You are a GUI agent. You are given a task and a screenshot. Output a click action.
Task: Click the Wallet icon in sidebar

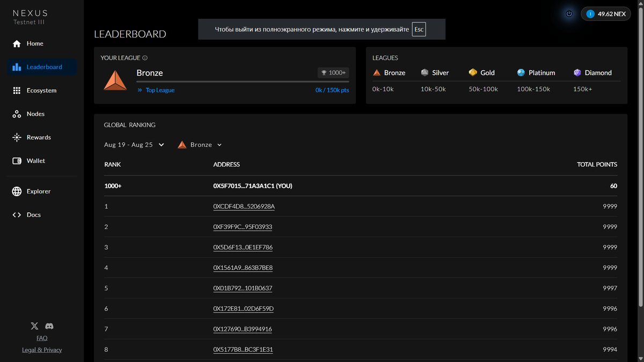click(17, 161)
